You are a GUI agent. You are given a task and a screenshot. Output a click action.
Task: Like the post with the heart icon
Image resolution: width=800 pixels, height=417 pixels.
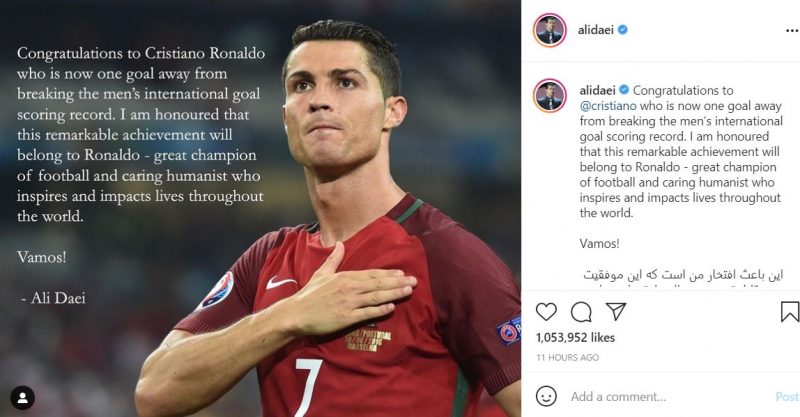(546, 311)
